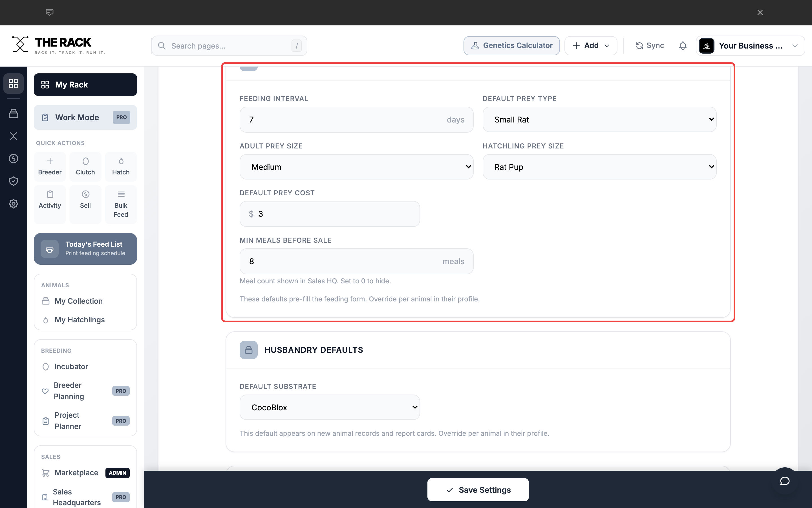Click the ADMIN badge beside Marketplace
812x508 pixels.
(x=118, y=473)
